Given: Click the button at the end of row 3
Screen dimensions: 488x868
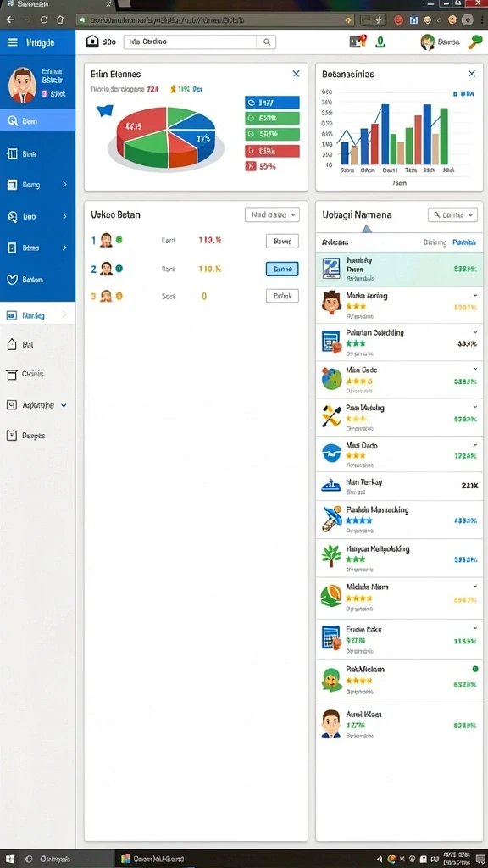Looking at the screenshot, I should click(282, 296).
